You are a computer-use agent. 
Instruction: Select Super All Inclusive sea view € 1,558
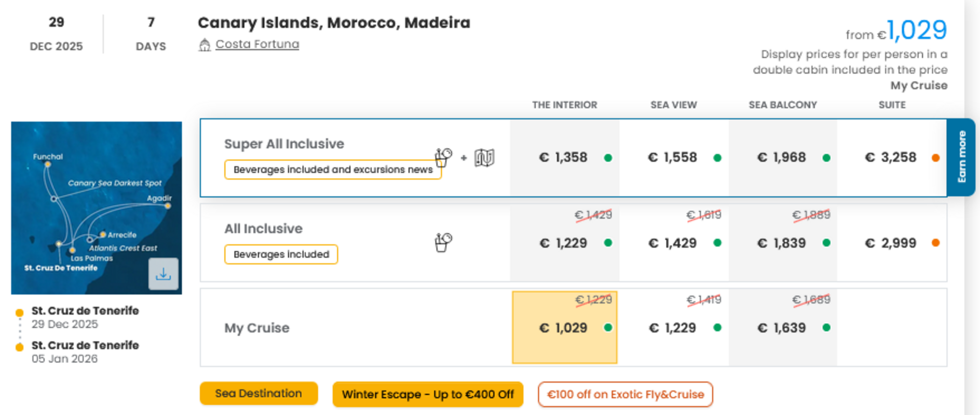tap(674, 158)
